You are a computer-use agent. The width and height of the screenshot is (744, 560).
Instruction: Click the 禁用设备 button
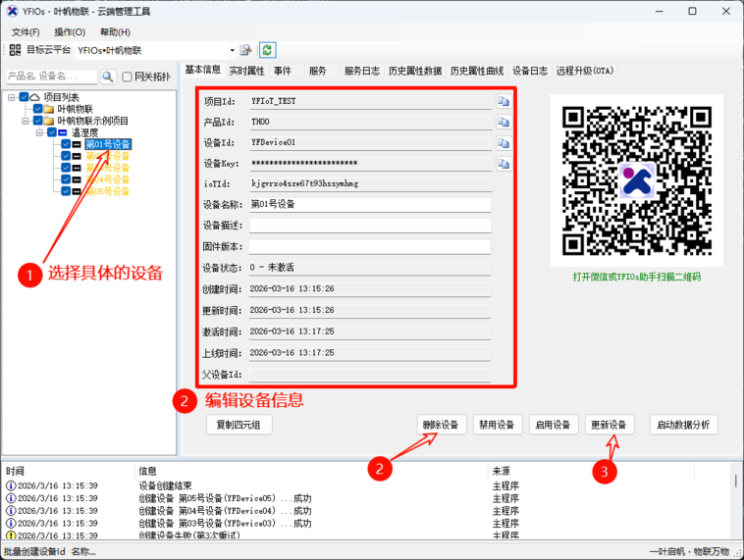(x=498, y=425)
